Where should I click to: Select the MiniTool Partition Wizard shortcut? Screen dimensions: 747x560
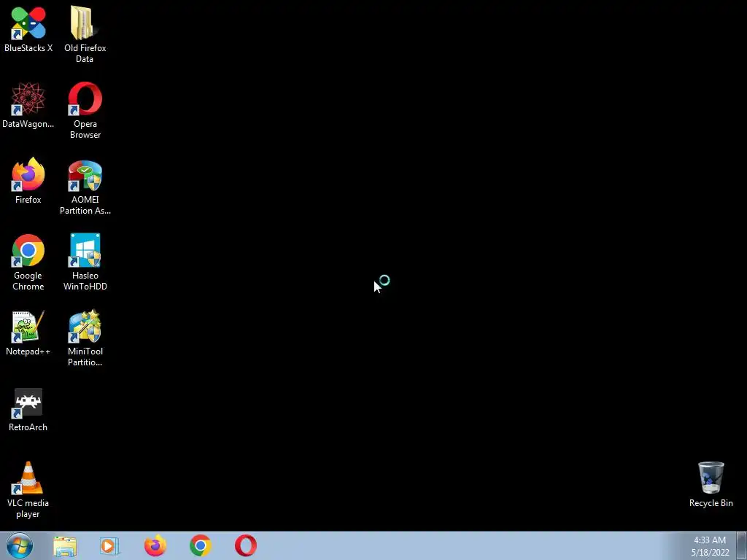pos(85,338)
